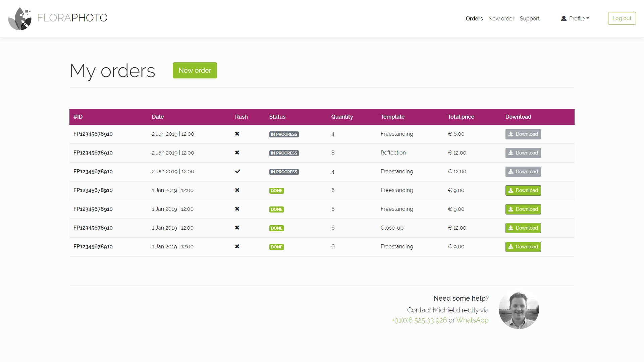Viewport: 644px width, 362px height.
Task: Click the rush checkmark icon
Action: click(238, 171)
